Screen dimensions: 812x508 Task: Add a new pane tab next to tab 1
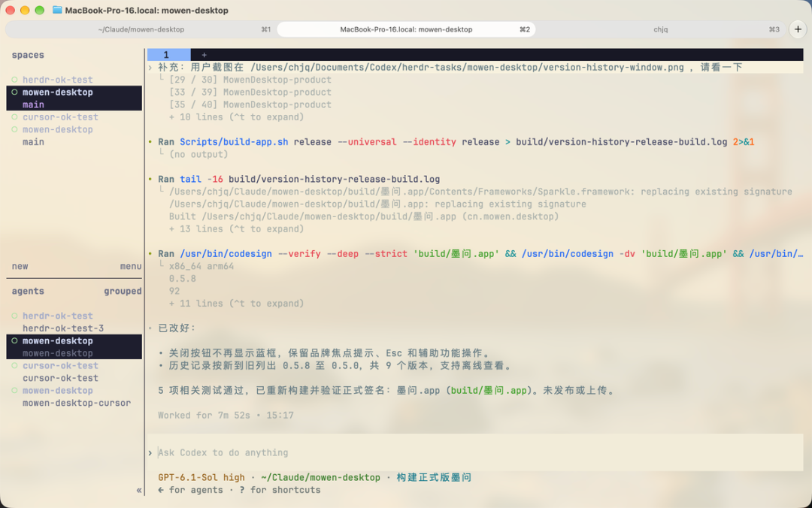[204, 55]
